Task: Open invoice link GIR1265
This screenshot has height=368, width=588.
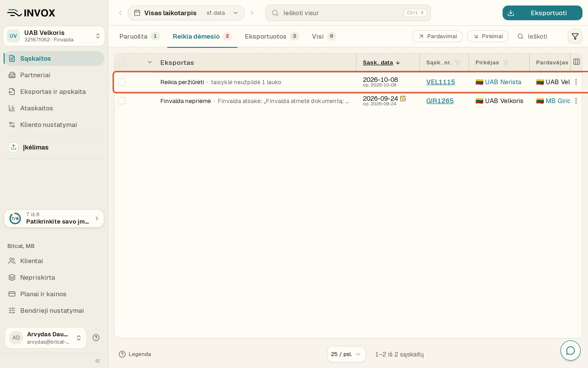Action: click(x=440, y=101)
